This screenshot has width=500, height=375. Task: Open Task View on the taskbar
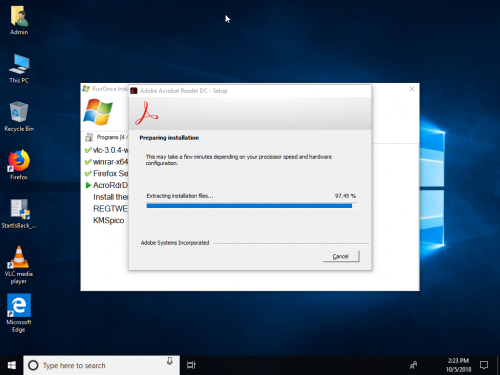pos(191,365)
